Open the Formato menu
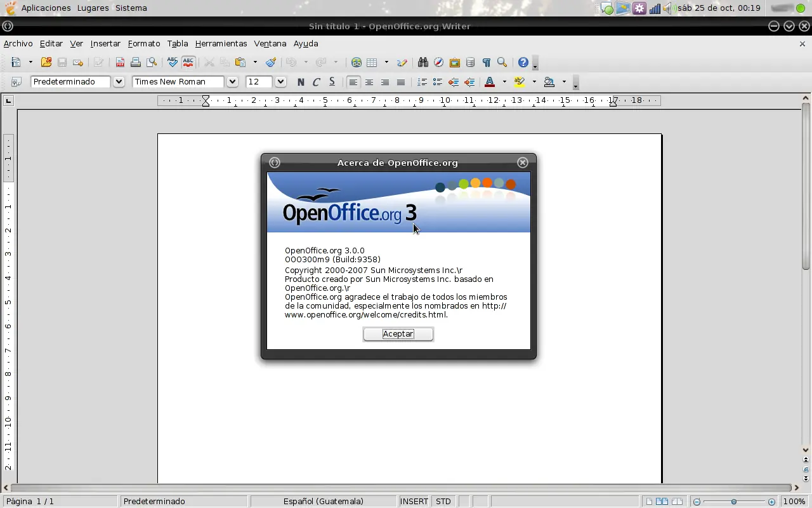 pos(144,44)
